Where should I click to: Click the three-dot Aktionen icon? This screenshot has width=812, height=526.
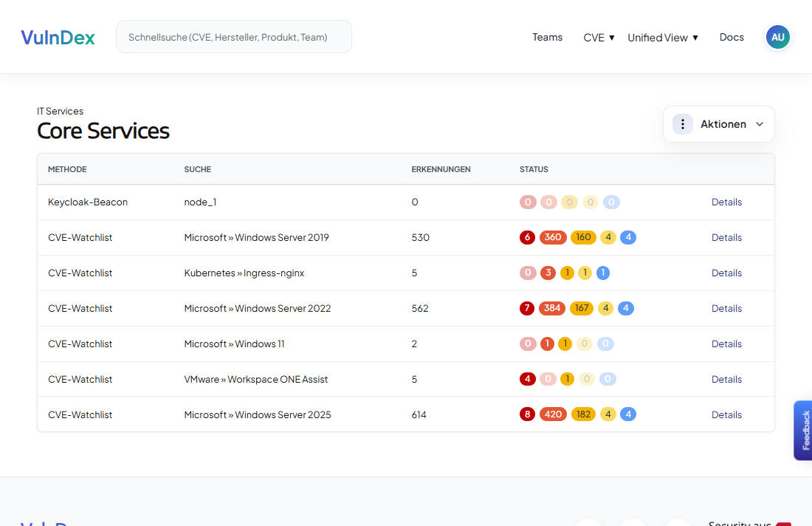(x=682, y=124)
